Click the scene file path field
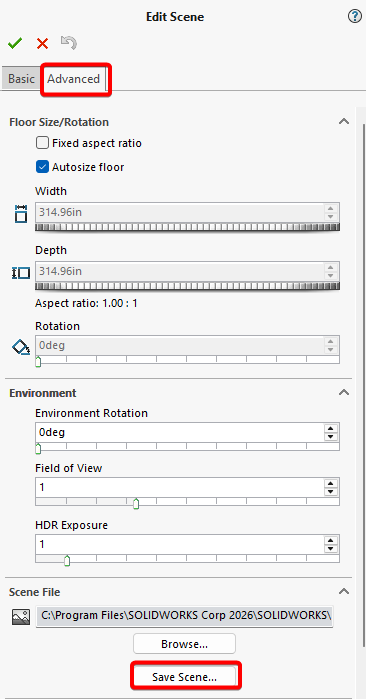This screenshot has width=366, height=699. point(185,617)
